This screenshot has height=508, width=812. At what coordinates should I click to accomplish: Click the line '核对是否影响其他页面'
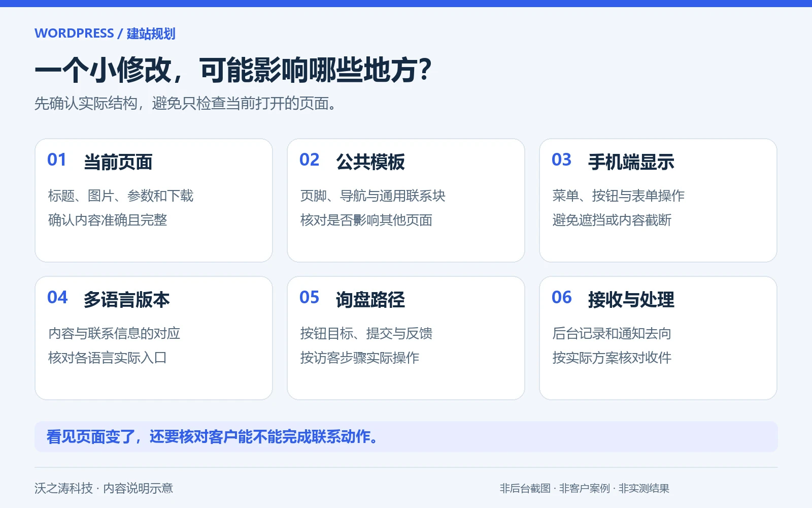[x=366, y=220]
